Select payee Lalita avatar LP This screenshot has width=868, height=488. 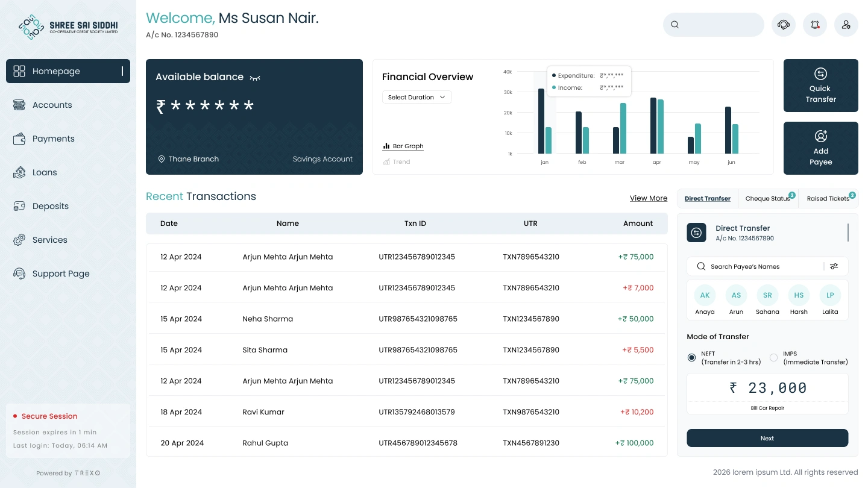830,295
